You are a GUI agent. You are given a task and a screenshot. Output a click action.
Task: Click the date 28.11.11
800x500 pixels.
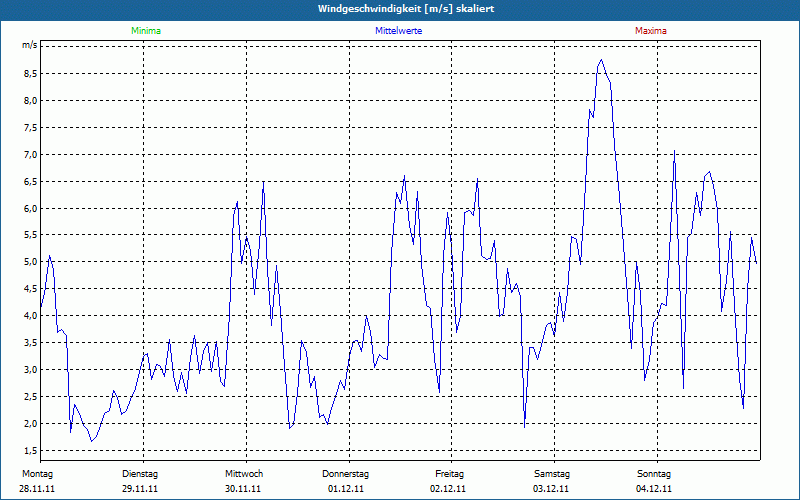37,489
